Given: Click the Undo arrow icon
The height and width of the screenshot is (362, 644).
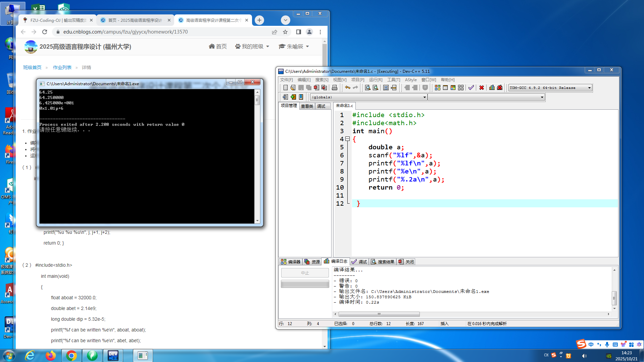Looking at the screenshot, I should point(348,88).
